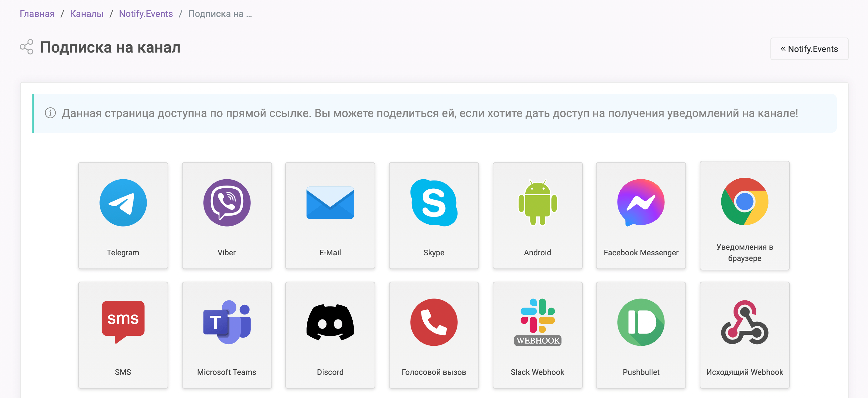Select E-Mail notification channel
The width and height of the screenshot is (868, 398).
331,215
